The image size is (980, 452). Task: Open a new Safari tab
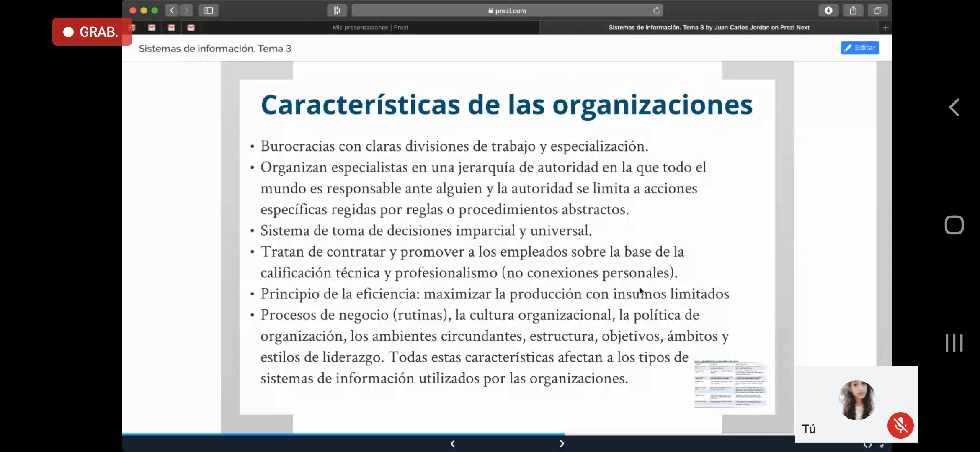click(x=885, y=28)
